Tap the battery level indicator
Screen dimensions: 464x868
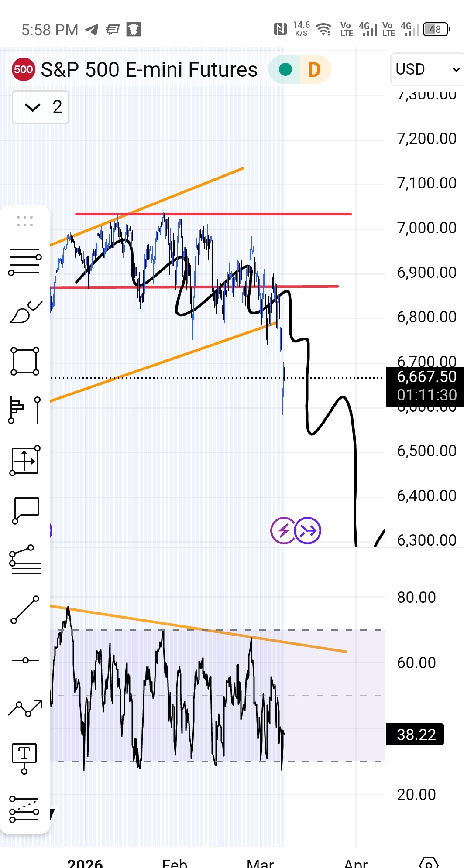(437, 30)
